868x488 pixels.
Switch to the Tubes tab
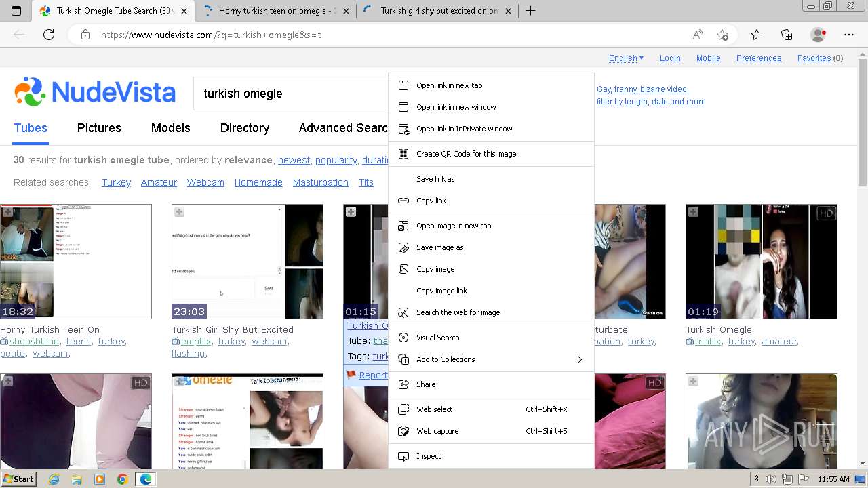31,128
